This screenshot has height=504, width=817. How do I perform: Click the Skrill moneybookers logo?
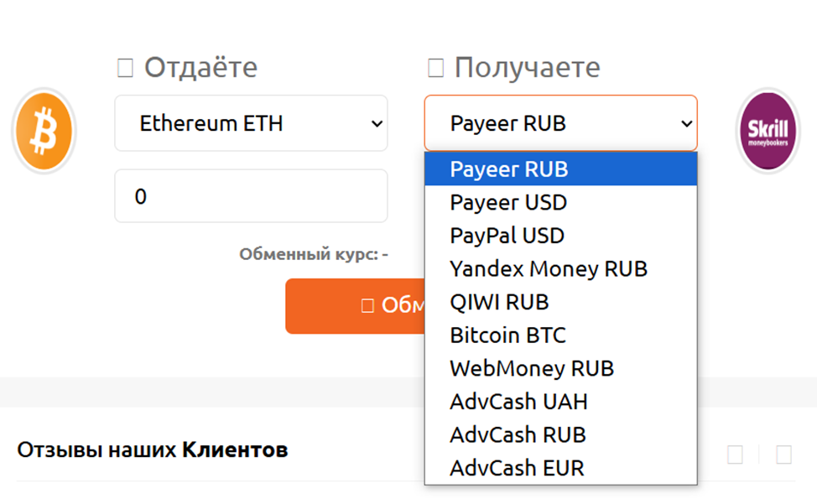(x=767, y=131)
